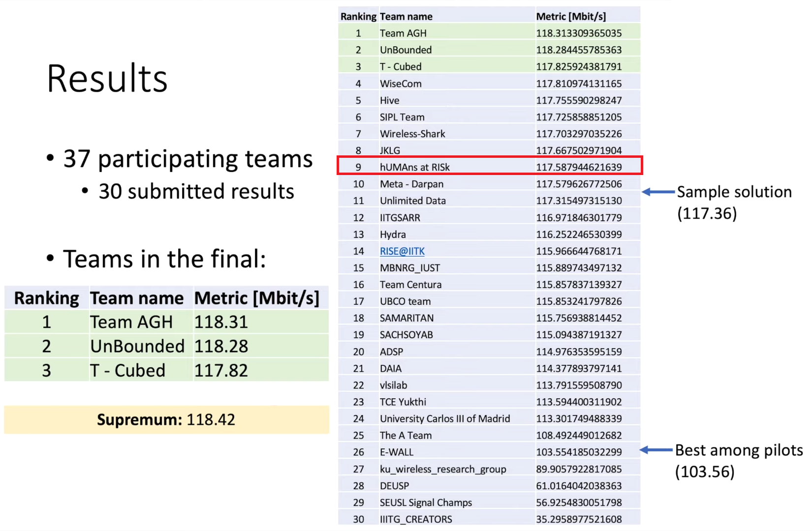Screen dimensions: 812x531
Task: Click the blue arrow beside Sample solution
Action: [658, 192]
